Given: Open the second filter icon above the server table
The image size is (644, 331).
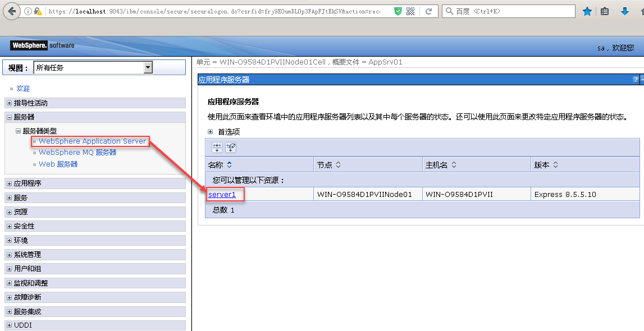Looking at the screenshot, I should click(x=231, y=147).
